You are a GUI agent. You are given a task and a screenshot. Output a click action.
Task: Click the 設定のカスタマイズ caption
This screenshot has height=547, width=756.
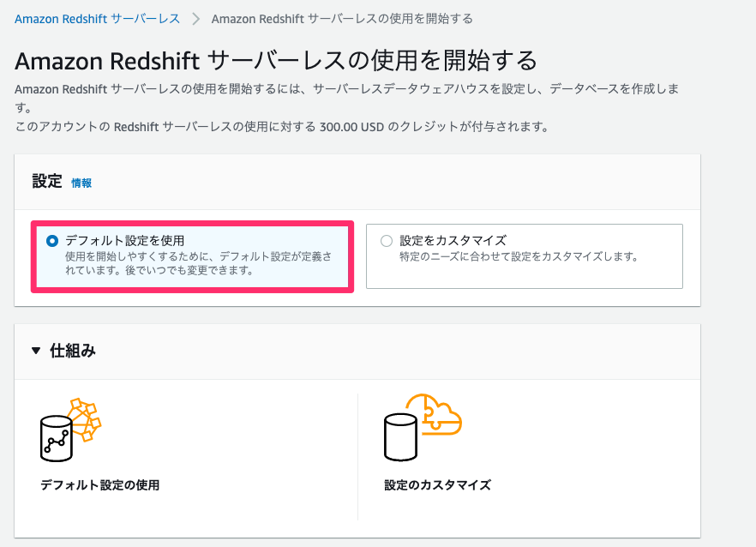click(438, 484)
